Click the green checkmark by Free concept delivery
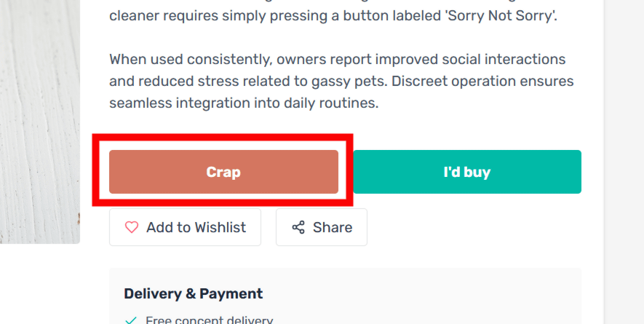 point(131,320)
